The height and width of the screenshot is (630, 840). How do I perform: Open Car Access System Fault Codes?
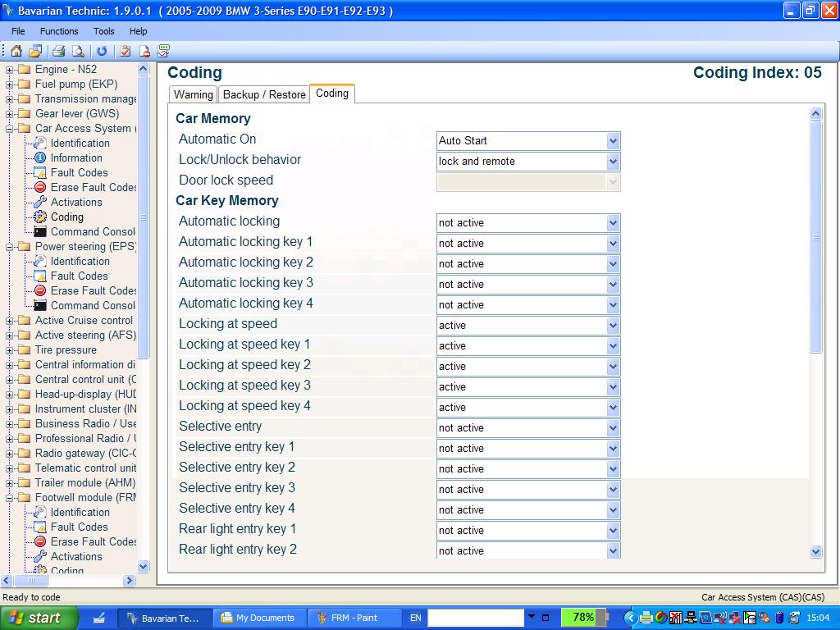80,172
